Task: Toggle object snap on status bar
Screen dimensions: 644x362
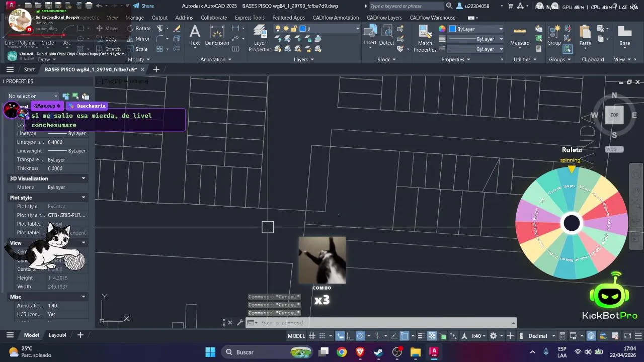Action: pyautogui.click(x=405, y=336)
